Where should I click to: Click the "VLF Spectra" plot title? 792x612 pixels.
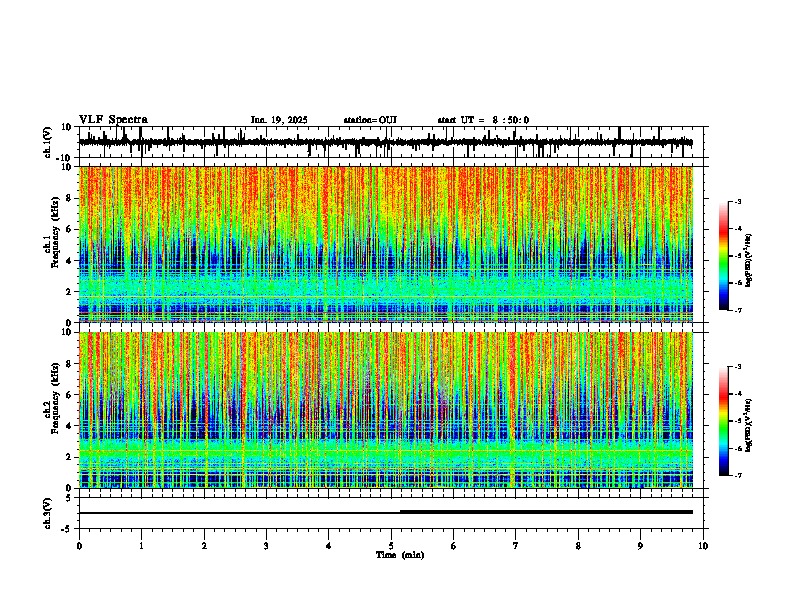click(x=113, y=120)
